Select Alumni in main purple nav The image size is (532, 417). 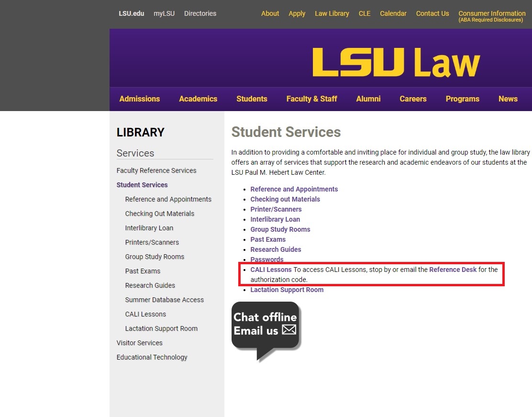click(368, 99)
